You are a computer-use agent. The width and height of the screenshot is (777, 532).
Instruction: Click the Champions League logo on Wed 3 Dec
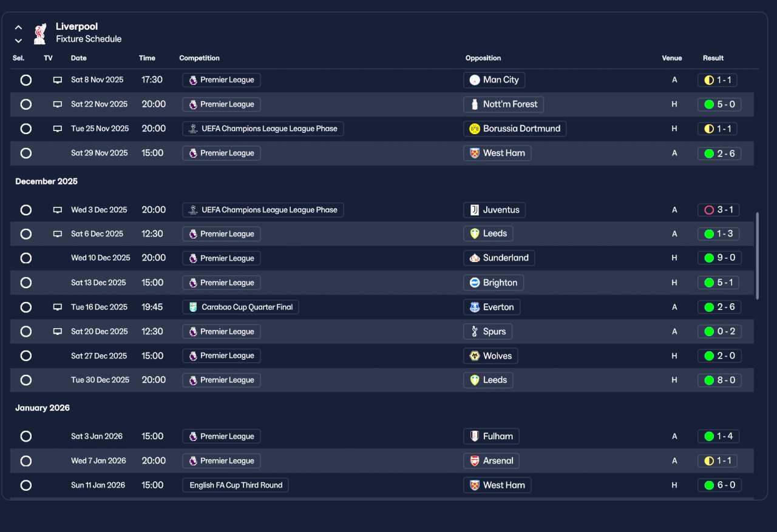click(x=193, y=210)
